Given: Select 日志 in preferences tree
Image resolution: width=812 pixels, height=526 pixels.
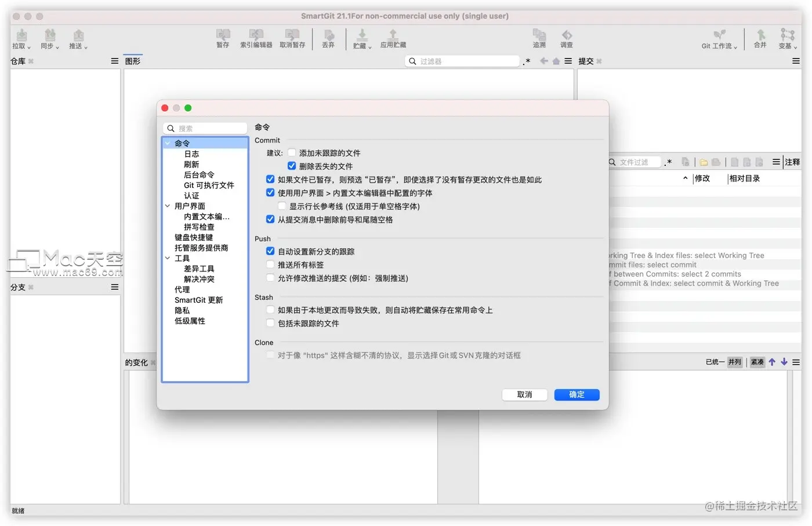Looking at the screenshot, I should click(x=191, y=154).
